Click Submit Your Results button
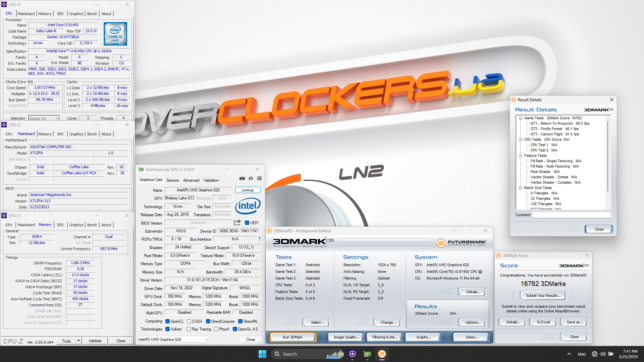The width and height of the screenshot is (644, 362). 543,296
